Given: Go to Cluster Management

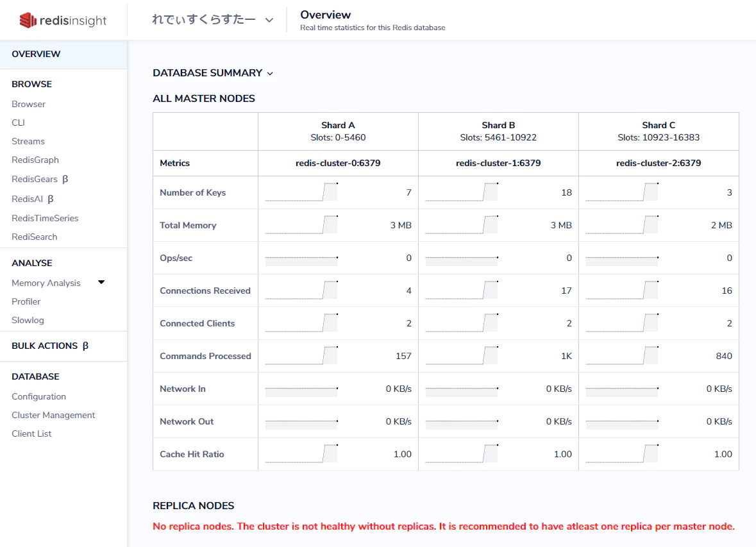Looking at the screenshot, I should [x=53, y=415].
